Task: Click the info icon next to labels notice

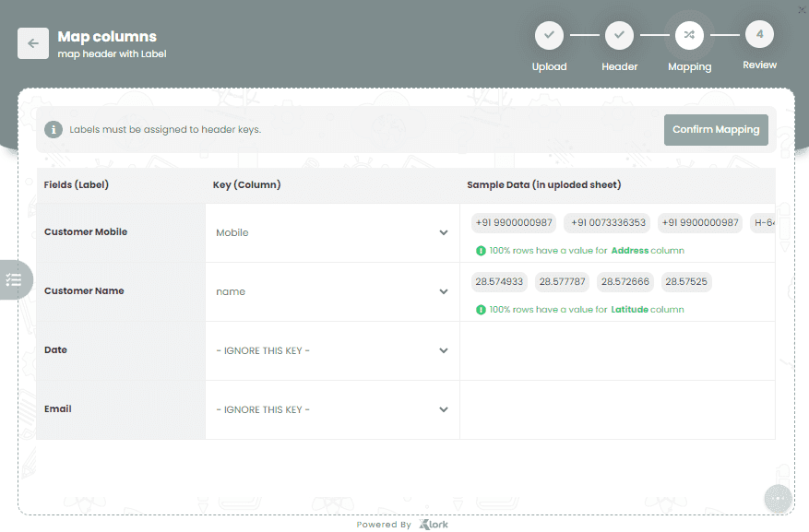Action: point(53,129)
